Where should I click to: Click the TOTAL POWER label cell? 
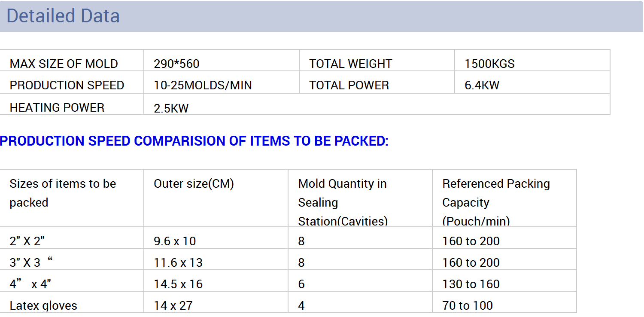coord(349,85)
